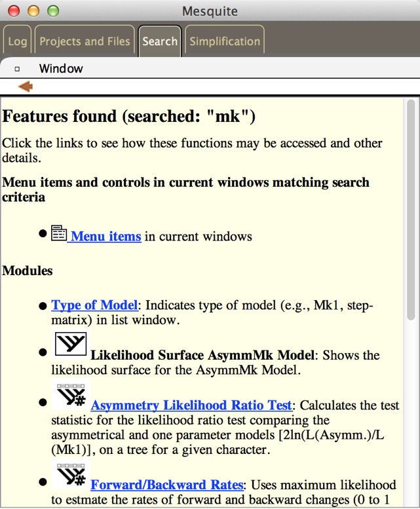Image resolution: width=420 pixels, height=509 pixels.
Task: Click the small square icon beside Window
Action: tap(17, 69)
